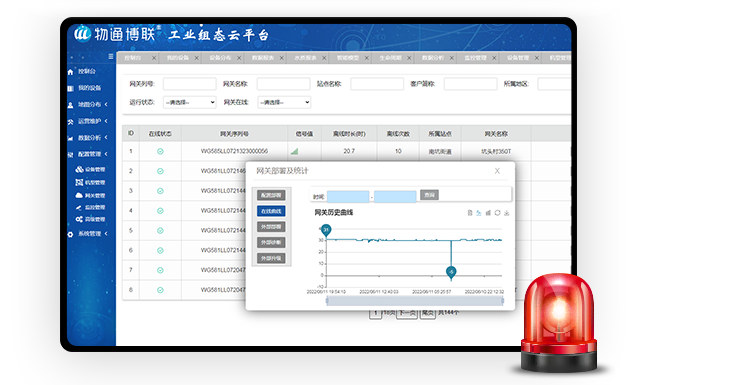The width and height of the screenshot is (750, 385).
Task: Click the gray 查询 button in the dialog
Action: pos(429,195)
